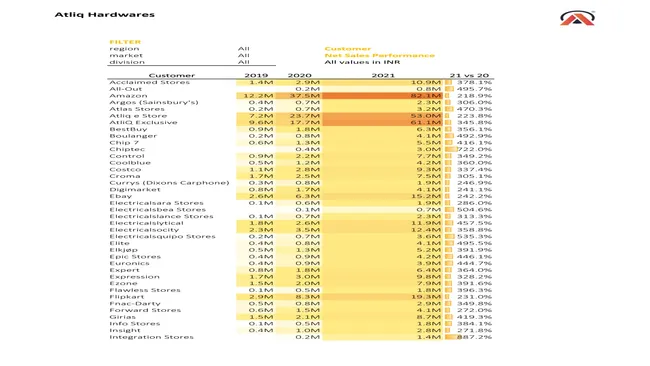The image size is (650, 366).
Task: Click 'Net Sales Performance' heading
Action: point(379,56)
